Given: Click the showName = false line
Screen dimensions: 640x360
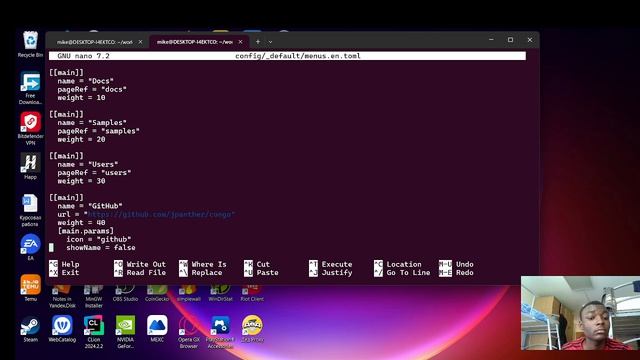Looking at the screenshot, I should (101, 248).
